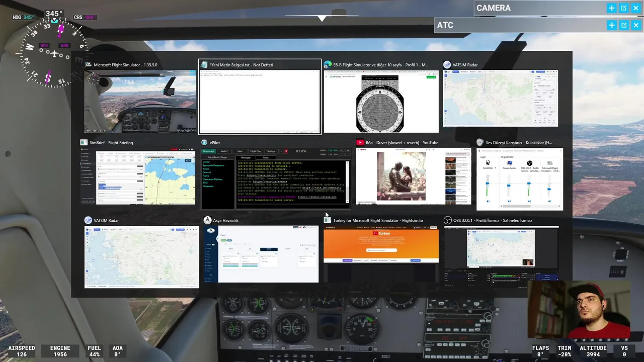
Task: Click the 'Microsoft Flight Simulator - 1.39.9.0' title
Action: pyautogui.click(x=125, y=65)
